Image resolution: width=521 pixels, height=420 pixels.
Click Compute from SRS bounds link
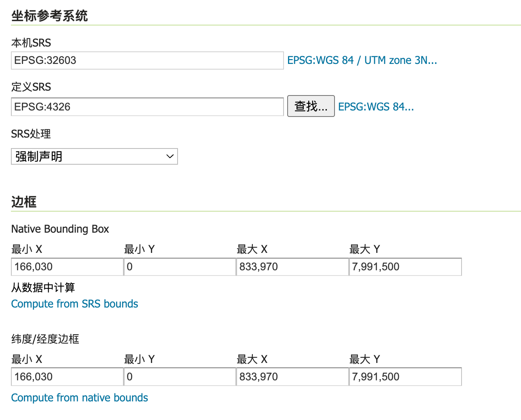(74, 304)
